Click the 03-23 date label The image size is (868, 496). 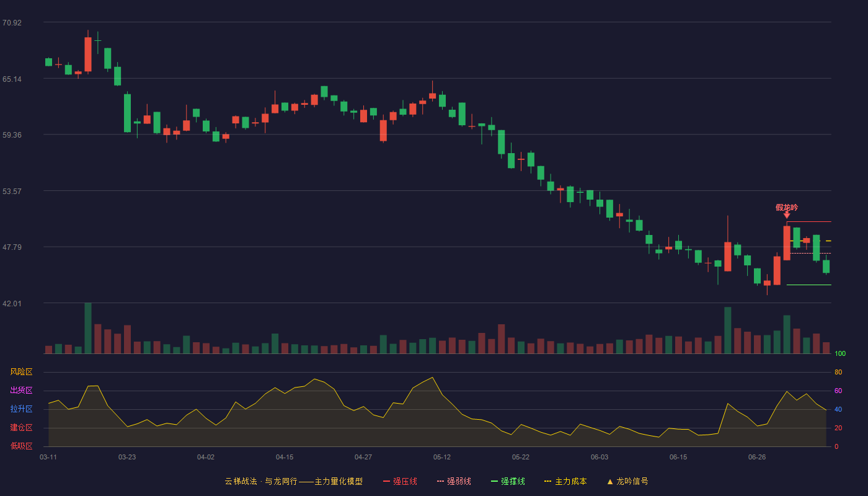click(x=127, y=457)
